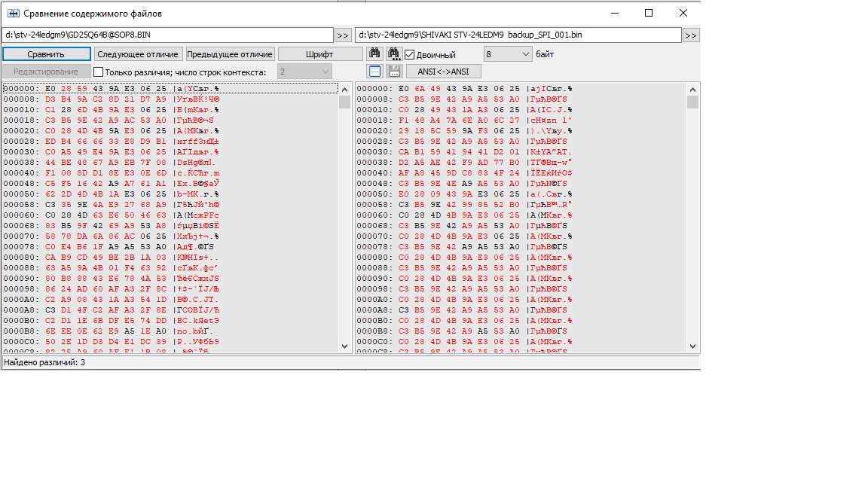The width and height of the screenshot is (868, 488).
Task: Jump to Предыдущее отличие
Action: point(230,54)
